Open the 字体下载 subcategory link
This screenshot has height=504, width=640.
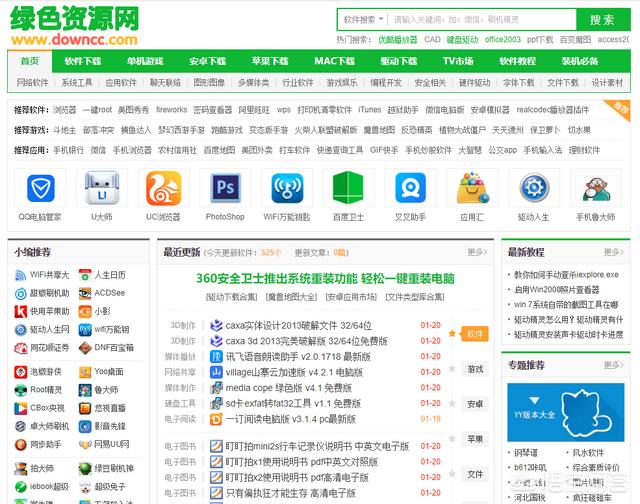tap(518, 83)
